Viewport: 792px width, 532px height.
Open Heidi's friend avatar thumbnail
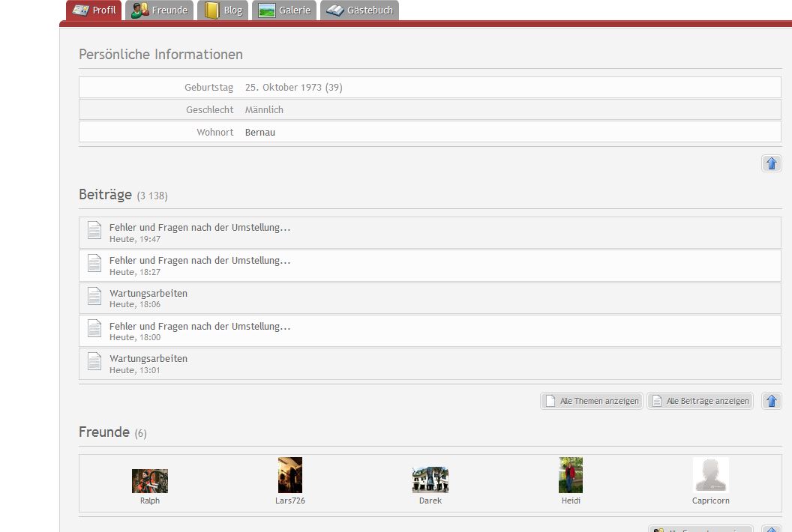571,475
